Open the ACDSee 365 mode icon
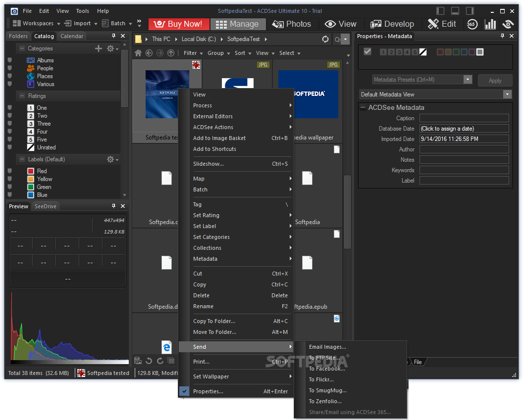The width and height of the screenshot is (523, 420). click(472, 24)
